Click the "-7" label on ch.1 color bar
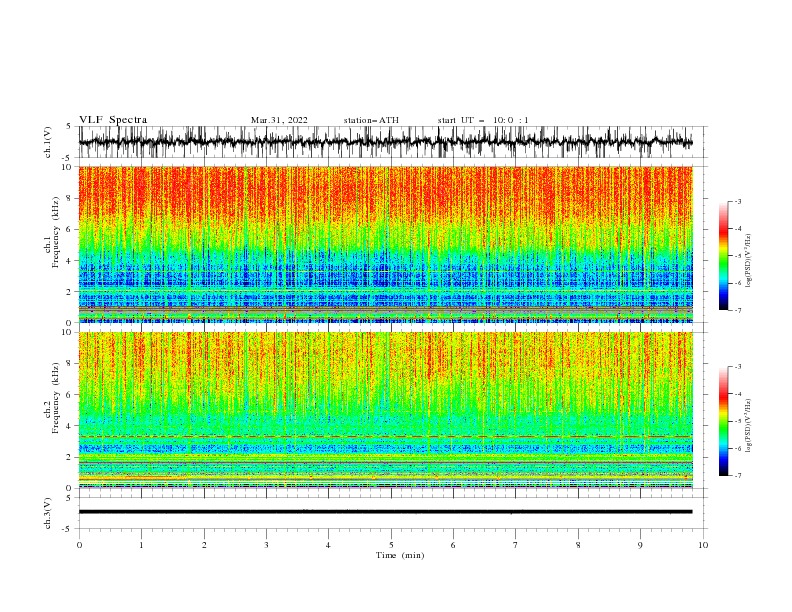Screen dimensions: 792x612 (737, 311)
